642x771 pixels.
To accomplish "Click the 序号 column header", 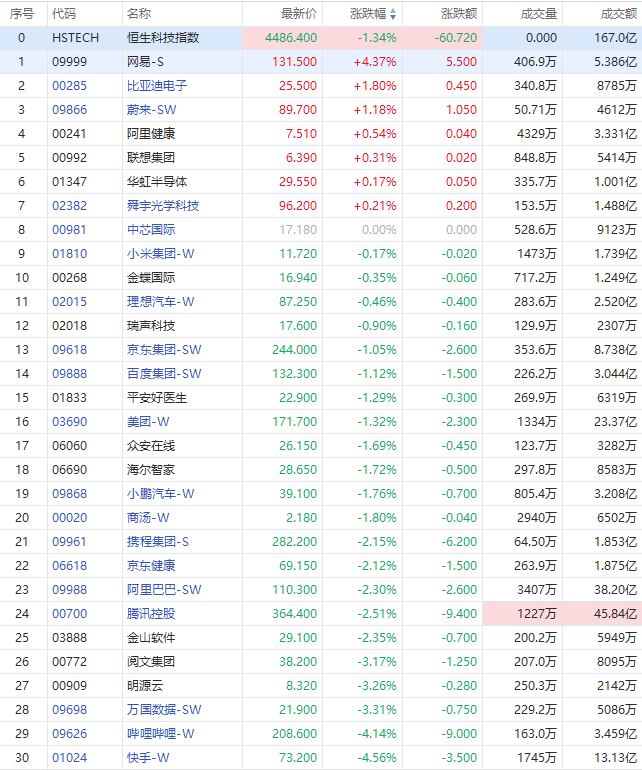I will (x=22, y=14).
